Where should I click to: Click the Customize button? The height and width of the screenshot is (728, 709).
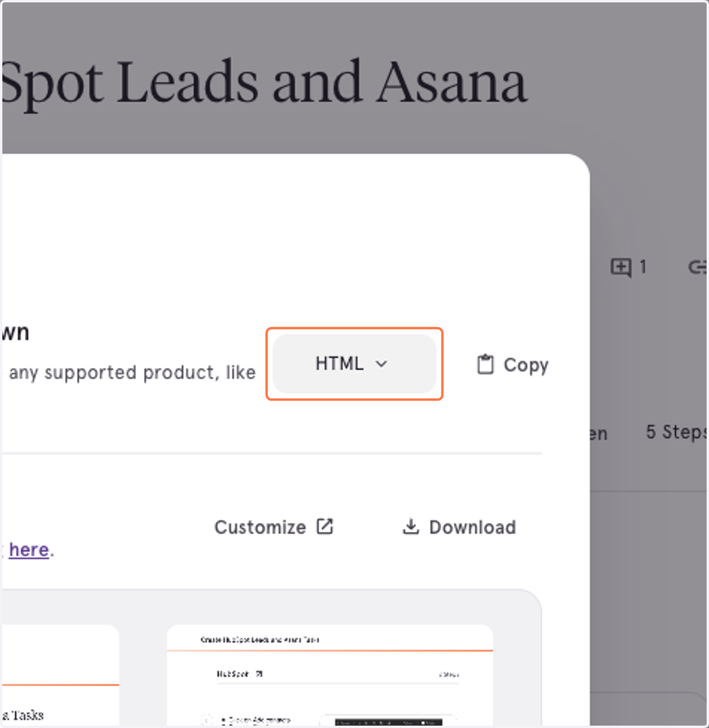point(274,527)
